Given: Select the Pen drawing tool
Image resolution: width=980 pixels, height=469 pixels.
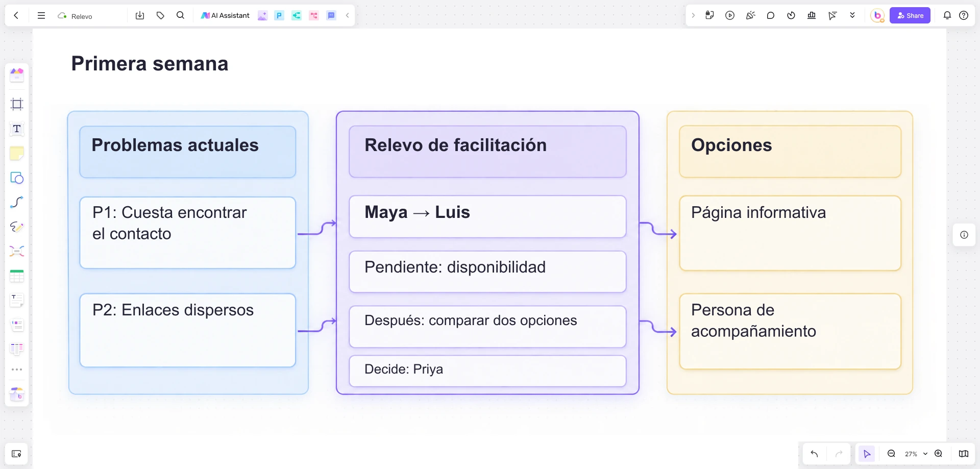Looking at the screenshot, I should pos(17,227).
